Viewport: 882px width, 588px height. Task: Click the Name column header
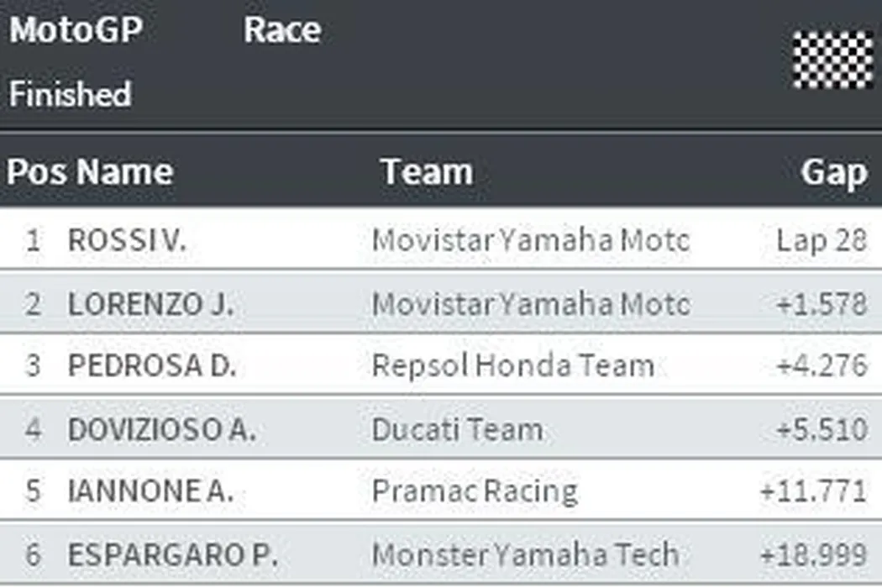[x=124, y=172]
